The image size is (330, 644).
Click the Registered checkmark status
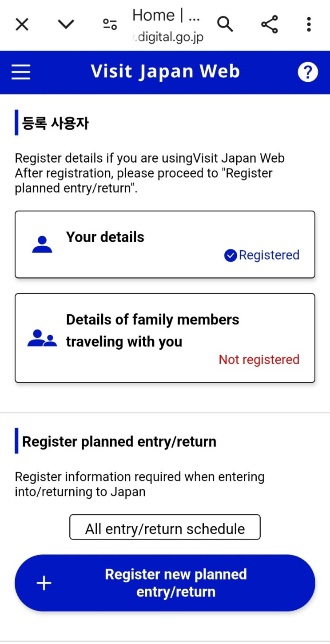[262, 255]
